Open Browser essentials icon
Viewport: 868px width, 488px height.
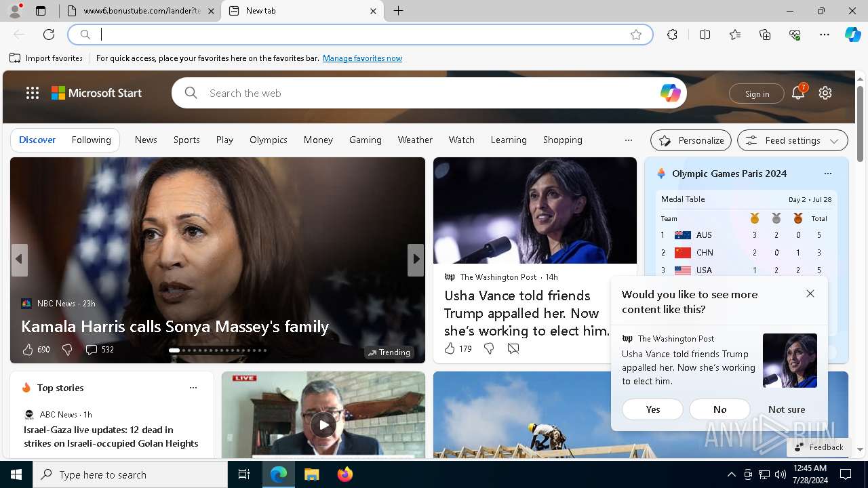point(795,35)
